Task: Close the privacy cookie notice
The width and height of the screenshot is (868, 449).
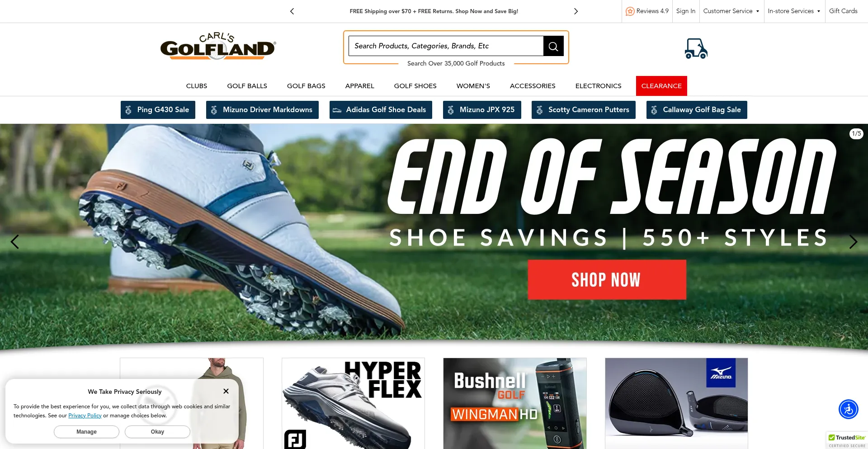Action: [x=226, y=391]
